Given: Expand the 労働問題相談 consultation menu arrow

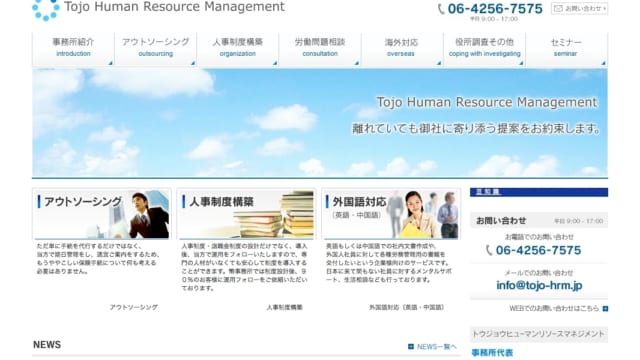Looking at the screenshot, I should [357, 63].
